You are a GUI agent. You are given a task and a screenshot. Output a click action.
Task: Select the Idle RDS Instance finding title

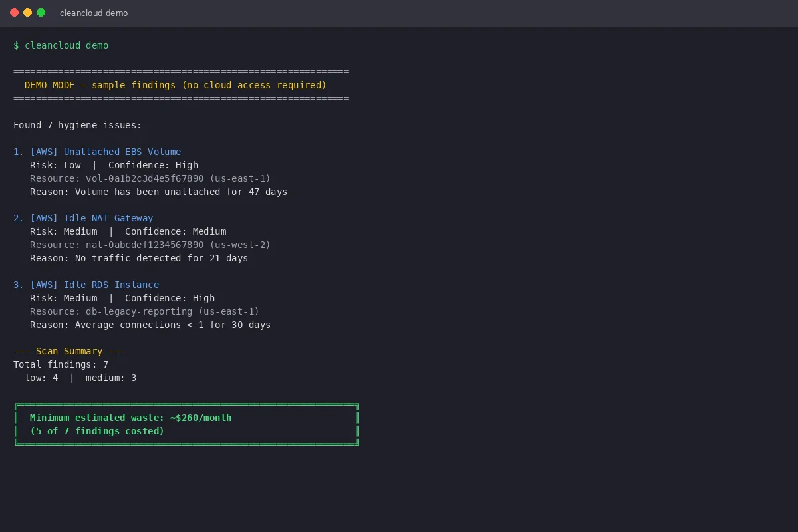110,285
